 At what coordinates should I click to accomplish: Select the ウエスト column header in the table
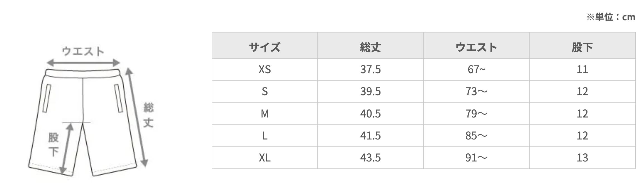pyautogui.click(x=476, y=47)
